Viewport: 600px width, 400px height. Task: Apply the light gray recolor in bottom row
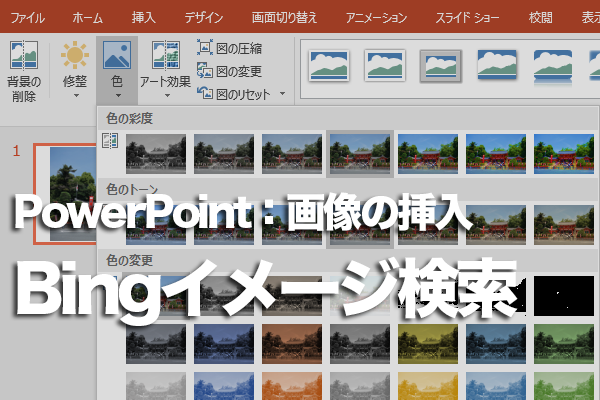tap(156, 386)
